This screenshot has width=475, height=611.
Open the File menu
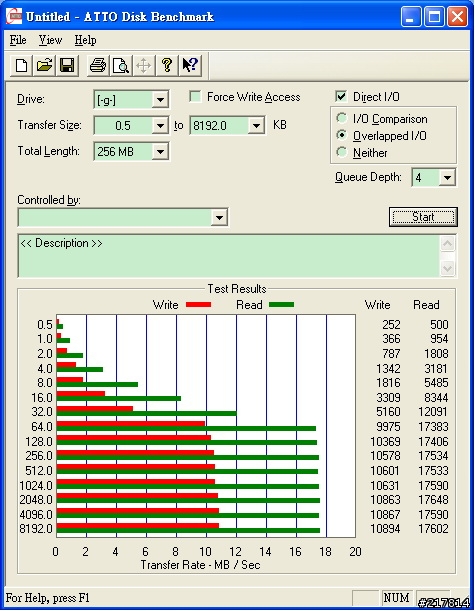click(x=18, y=40)
